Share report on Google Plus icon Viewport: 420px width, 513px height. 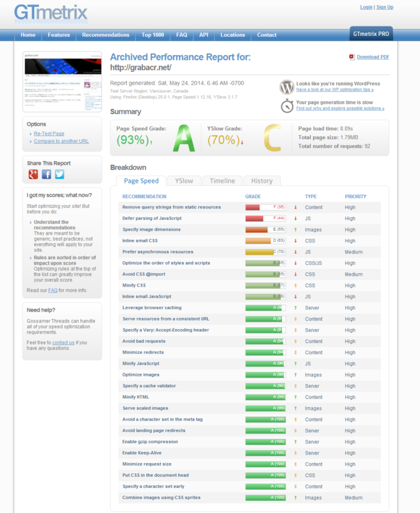pyautogui.click(x=33, y=174)
